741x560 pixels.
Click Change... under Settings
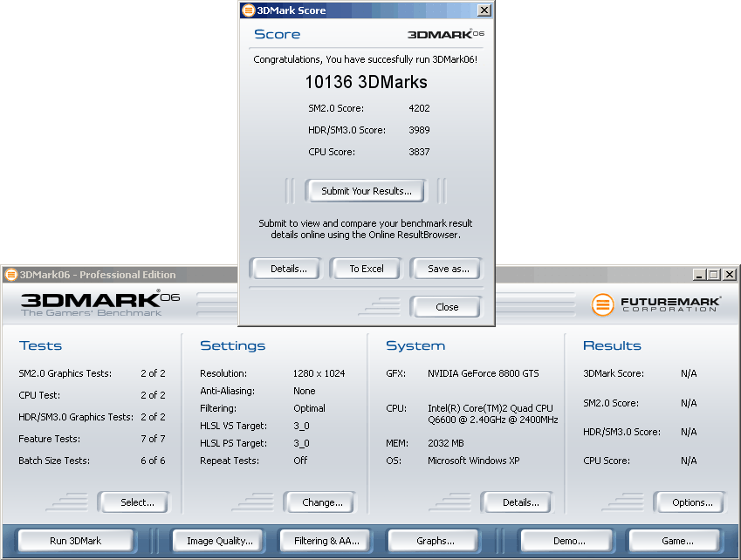pyautogui.click(x=322, y=502)
